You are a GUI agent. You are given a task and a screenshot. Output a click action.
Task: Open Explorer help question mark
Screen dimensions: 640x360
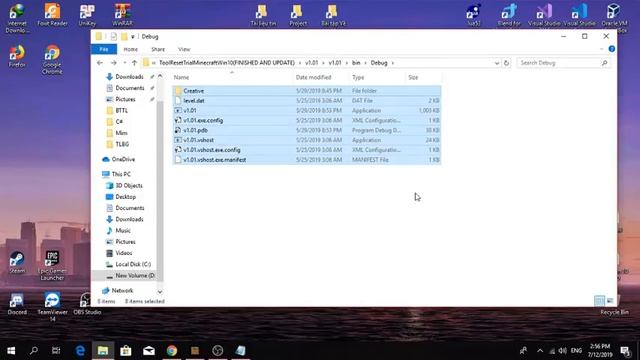coord(611,49)
